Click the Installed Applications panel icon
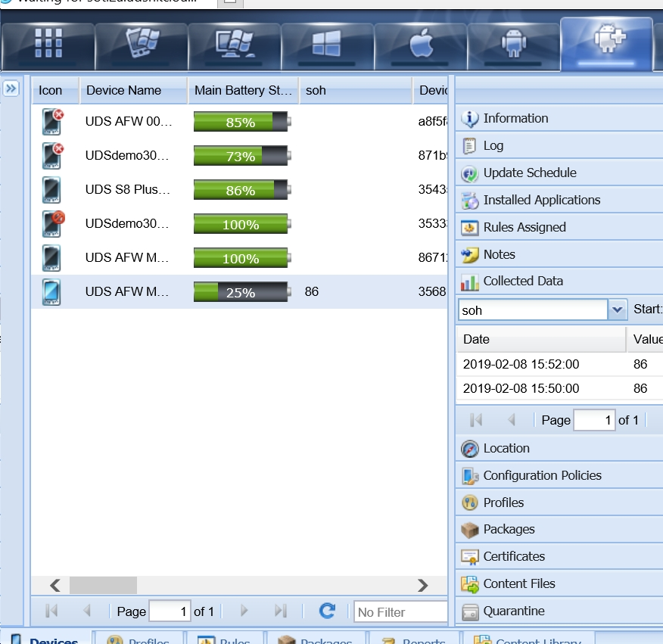Viewport: 663px width, 644px height. (x=470, y=201)
